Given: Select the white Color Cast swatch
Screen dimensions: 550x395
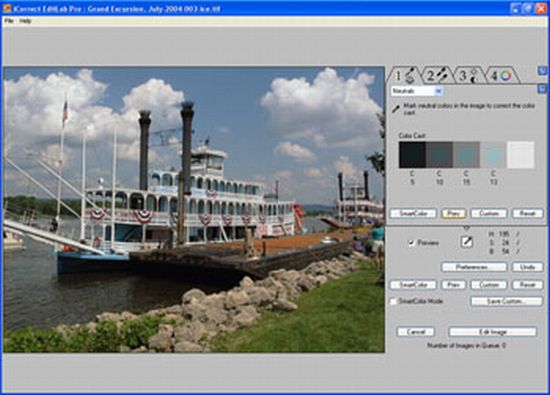Looking at the screenshot, I should point(521,155).
